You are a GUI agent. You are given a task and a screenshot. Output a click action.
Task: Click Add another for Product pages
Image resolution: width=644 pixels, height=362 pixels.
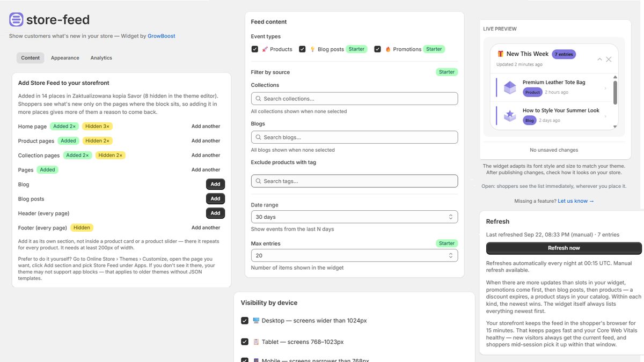[x=206, y=141]
